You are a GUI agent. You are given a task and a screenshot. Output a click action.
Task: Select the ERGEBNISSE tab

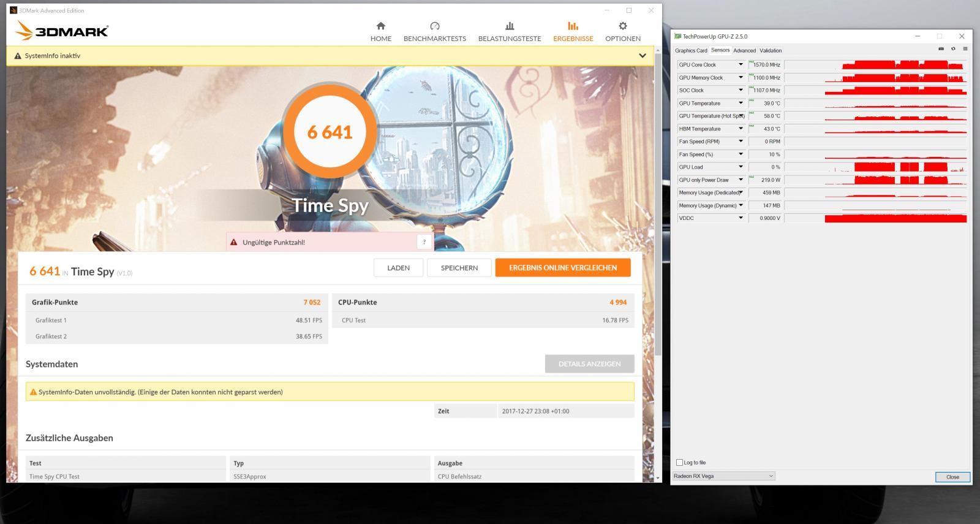point(573,32)
